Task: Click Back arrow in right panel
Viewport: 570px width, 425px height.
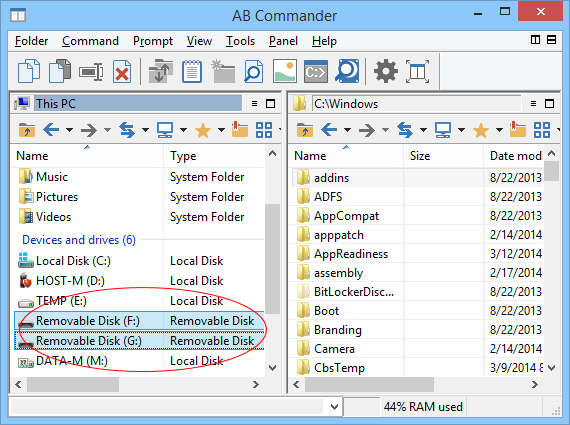Action: tap(329, 129)
